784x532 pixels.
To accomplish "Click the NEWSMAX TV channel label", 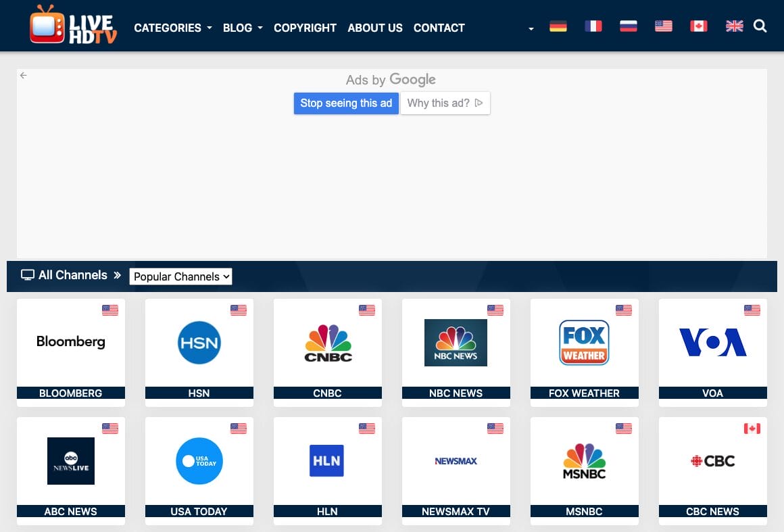I will tap(456, 512).
